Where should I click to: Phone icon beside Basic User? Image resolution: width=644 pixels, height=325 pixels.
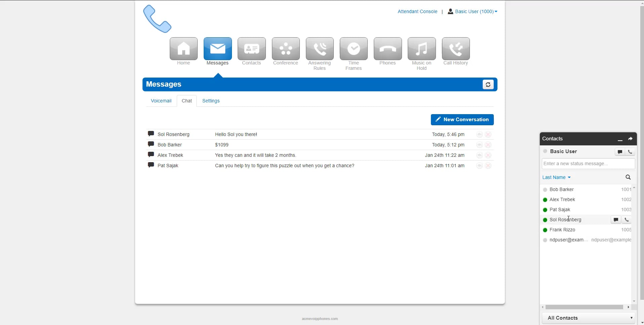coord(630,152)
